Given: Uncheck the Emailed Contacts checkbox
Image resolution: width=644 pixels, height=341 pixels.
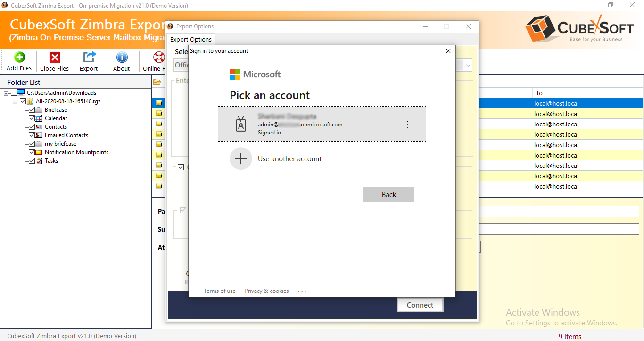Looking at the screenshot, I should pos(32,135).
